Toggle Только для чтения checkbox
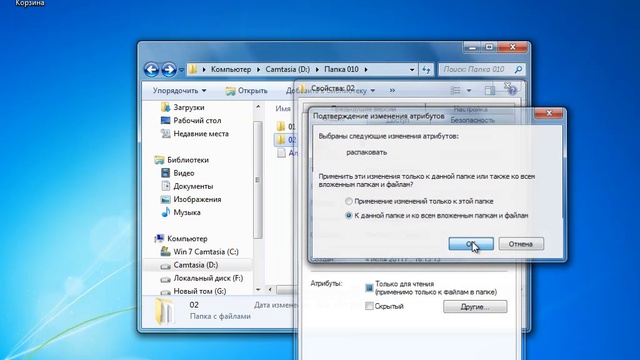This screenshot has height=360, width=640. (x=369, y=288)
